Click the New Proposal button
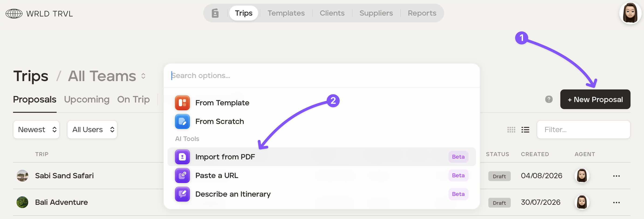The width and height of the screenshot is (644, 219). coord(595,99)
